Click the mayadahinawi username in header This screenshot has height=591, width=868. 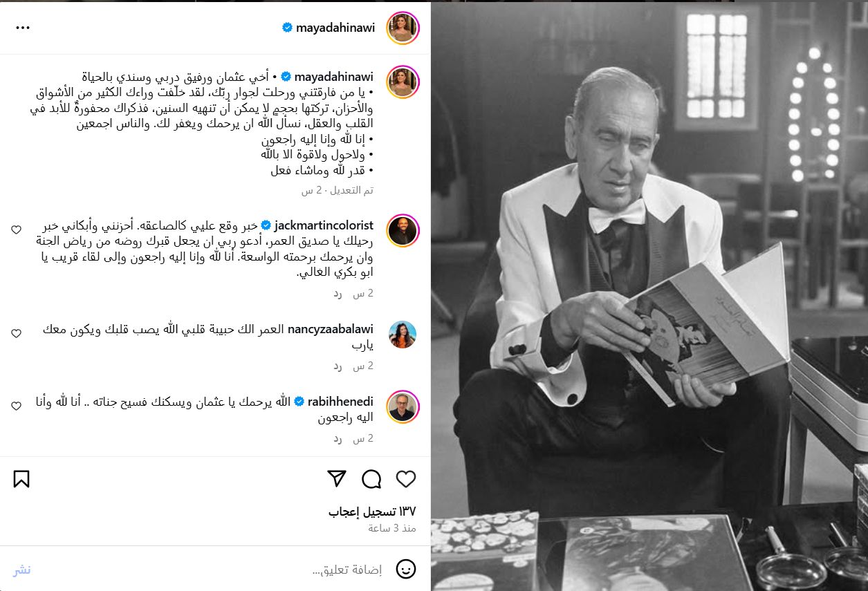coord(335,28)
